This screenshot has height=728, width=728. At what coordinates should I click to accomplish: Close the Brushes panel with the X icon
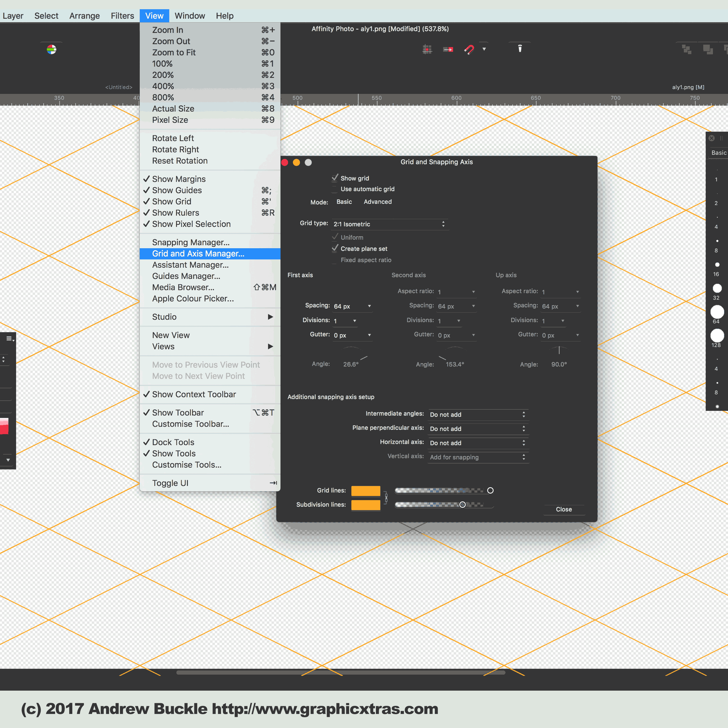pos(711,138)
